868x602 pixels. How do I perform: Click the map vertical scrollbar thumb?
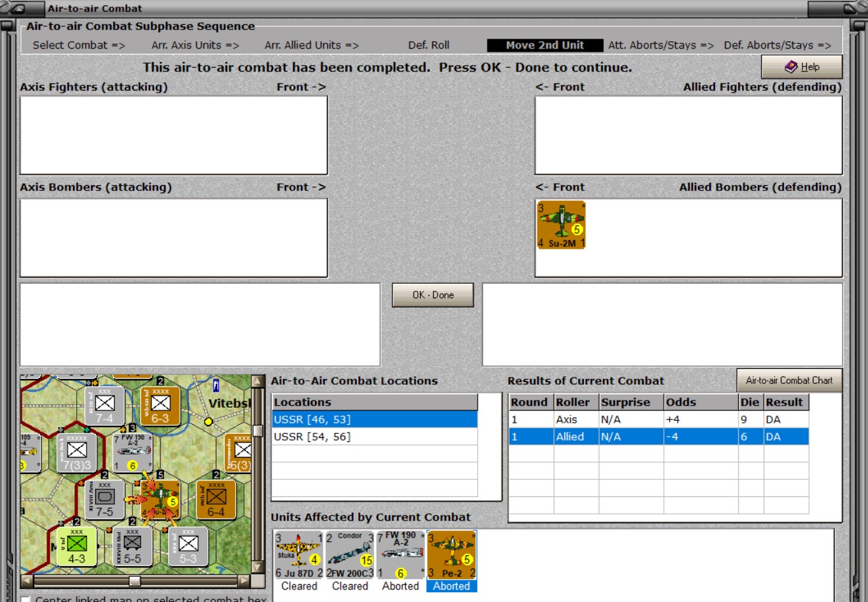click(257, 431)
